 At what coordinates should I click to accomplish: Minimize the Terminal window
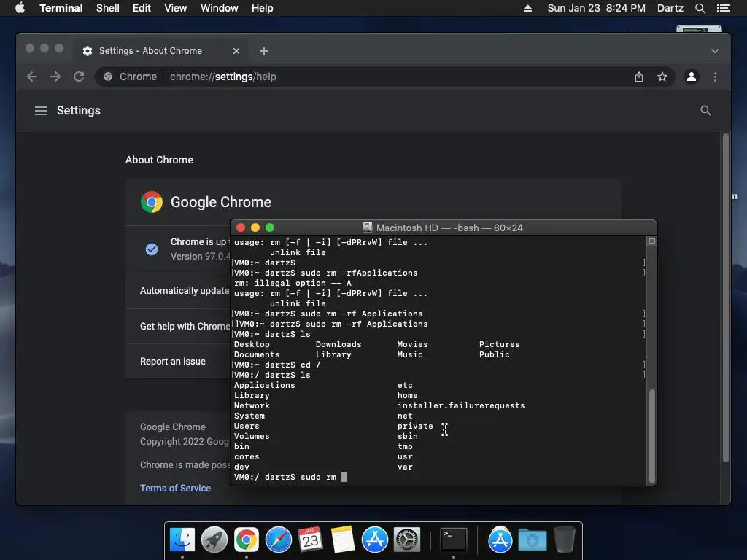255,227
